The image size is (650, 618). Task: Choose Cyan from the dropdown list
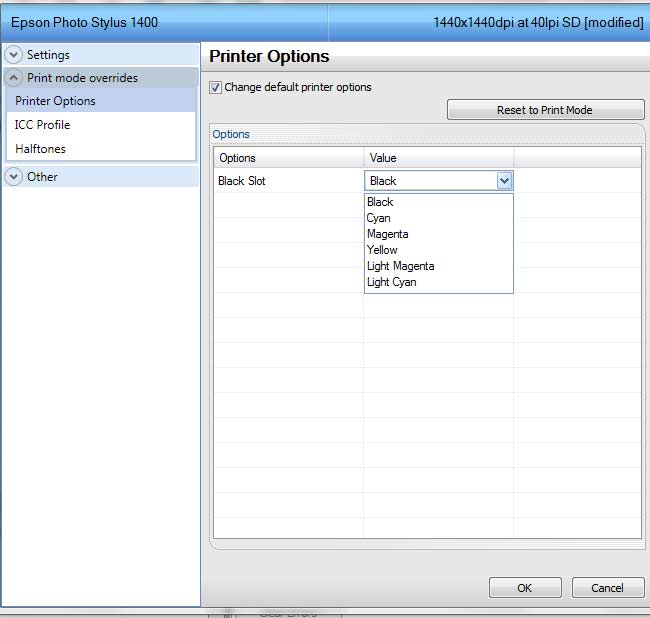379,218
